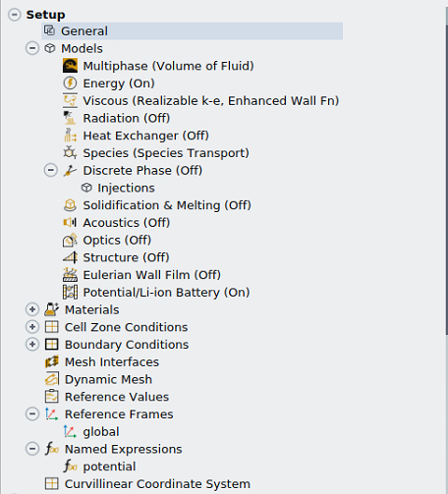The height and width of the screenshot is (494, 448).
Task: Expand the Cell Zone Conditions node
Action: (32, 327)
